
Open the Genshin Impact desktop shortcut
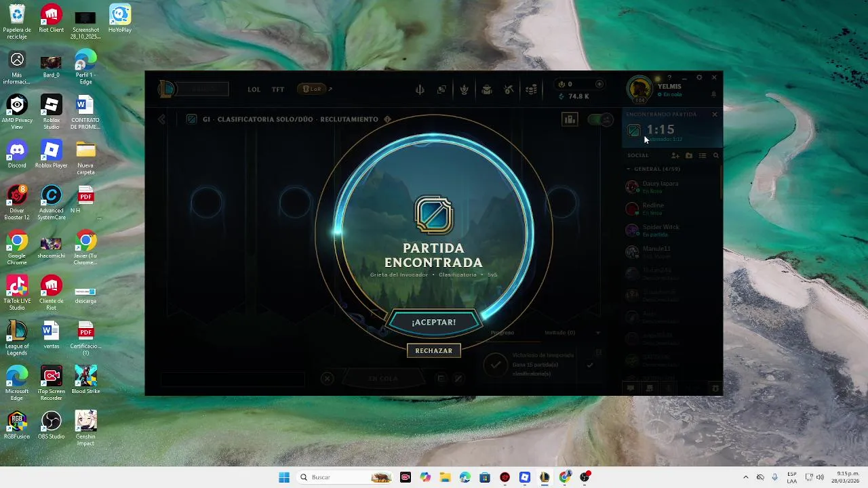(x=85, y=428)
